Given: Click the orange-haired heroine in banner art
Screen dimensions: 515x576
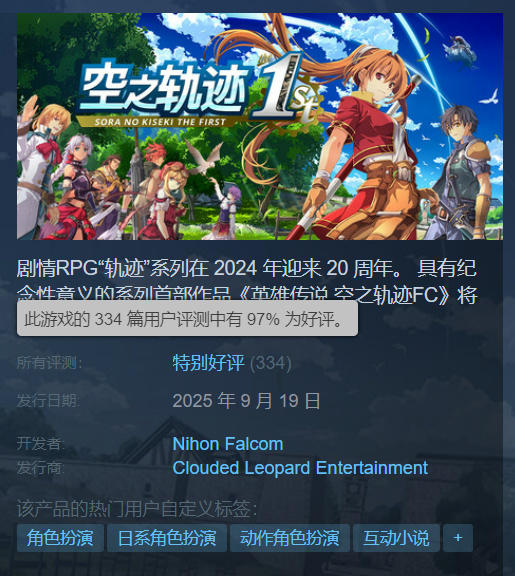Looking at the screenshot, I should point(367,147).
